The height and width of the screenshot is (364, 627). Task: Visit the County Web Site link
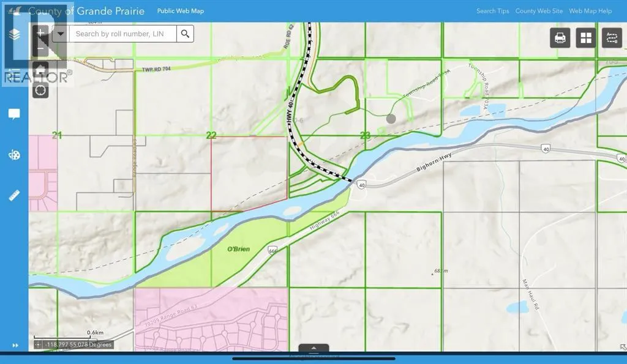coord(538,11)
